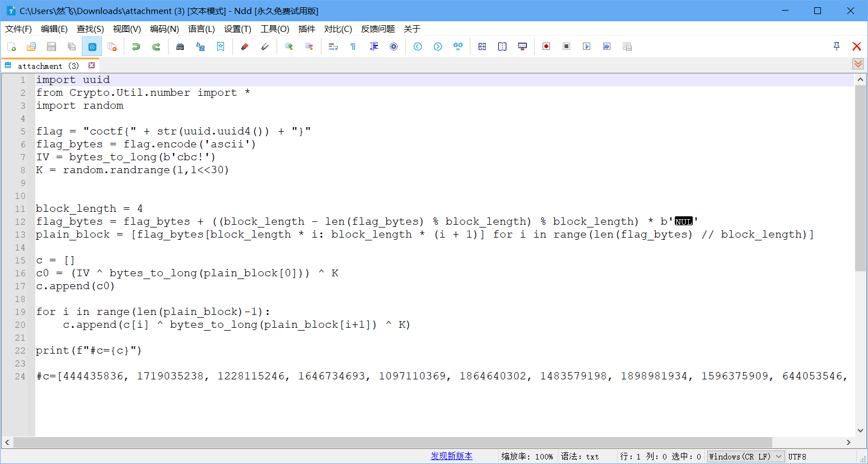Play recorded macro button
This screenshot has width=868, height=464.
[x=587, y=47]
